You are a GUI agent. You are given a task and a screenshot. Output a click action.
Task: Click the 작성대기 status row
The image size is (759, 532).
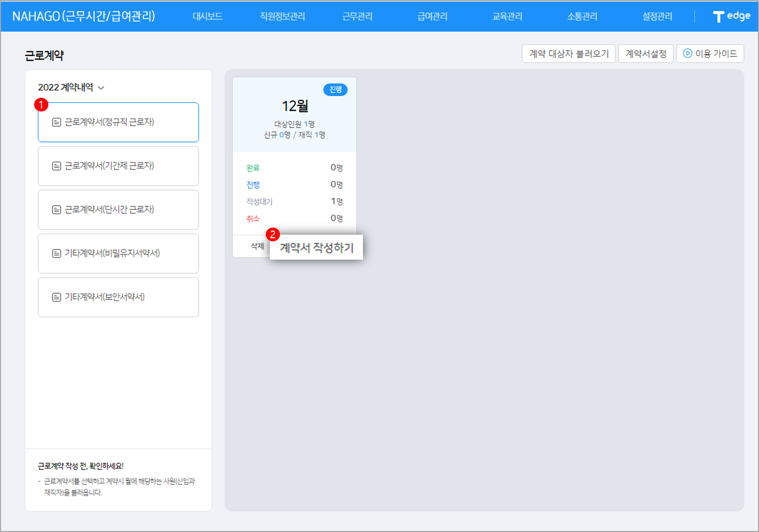pyautogui.click(x=295, y=202)
